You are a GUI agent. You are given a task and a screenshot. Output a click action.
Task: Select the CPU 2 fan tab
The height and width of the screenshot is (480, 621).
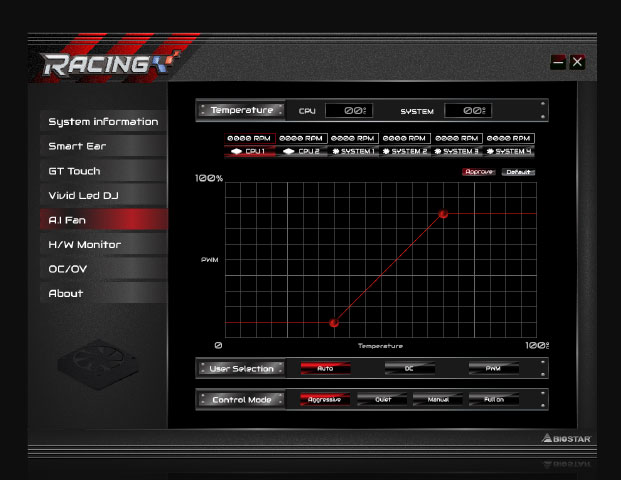click(x=302, y=151)
